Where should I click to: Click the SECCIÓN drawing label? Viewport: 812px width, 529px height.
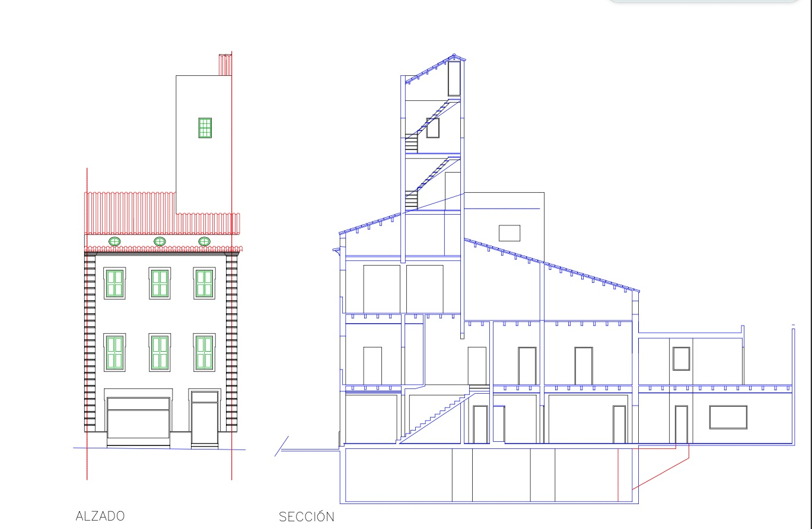coord(306,517)
